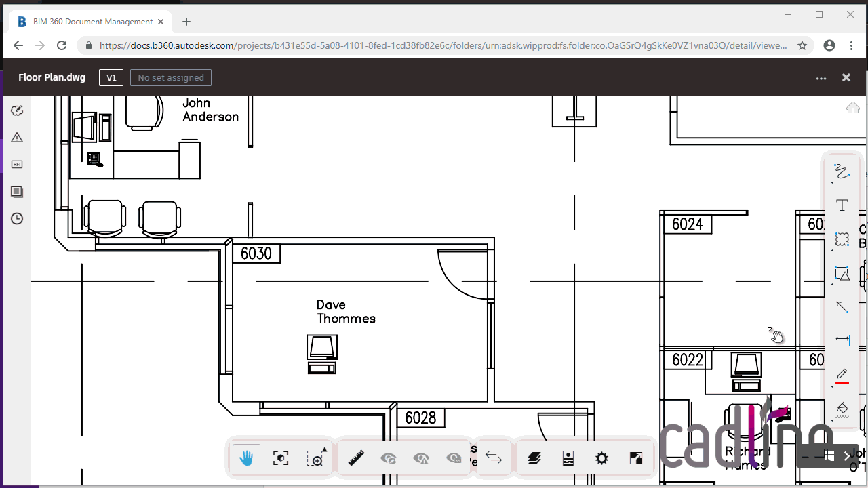Expand the collapsed panel chevron arrow
Screen dimensions: 868x488
click(x=847, y=456)
